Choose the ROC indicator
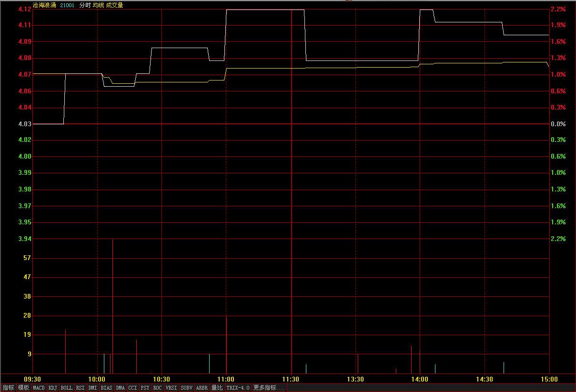The height and width of the screenshot is (392, 576). (158, 388)
